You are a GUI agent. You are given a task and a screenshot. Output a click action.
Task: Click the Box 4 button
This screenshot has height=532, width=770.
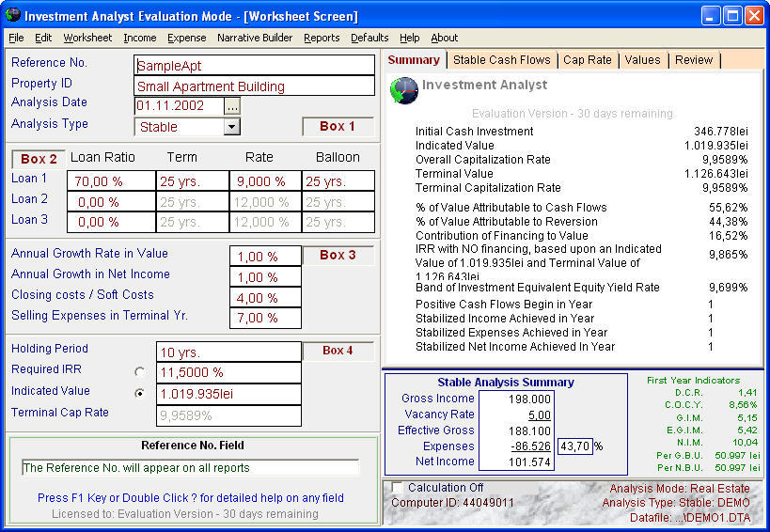coord(338,351)
